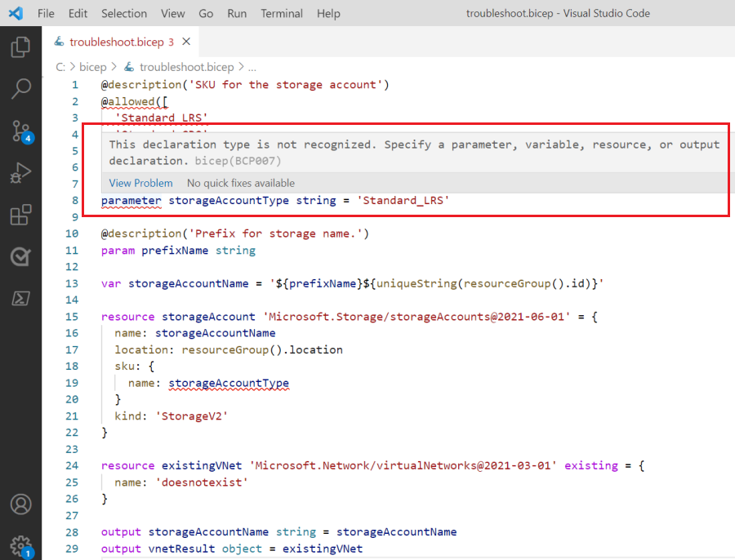The image size is (735, 560).
Task: Open the Accounts icon in the activity bar
Action: click(x=21, y=504)
